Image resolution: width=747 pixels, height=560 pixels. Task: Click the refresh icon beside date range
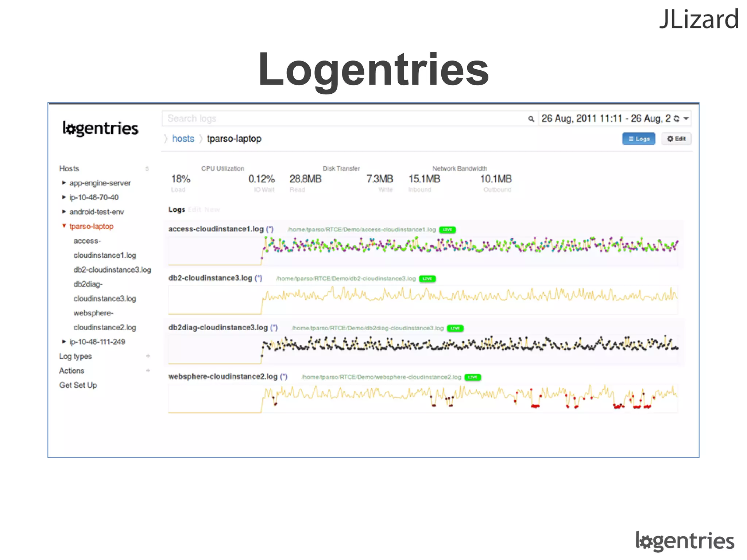click(677, 118)
